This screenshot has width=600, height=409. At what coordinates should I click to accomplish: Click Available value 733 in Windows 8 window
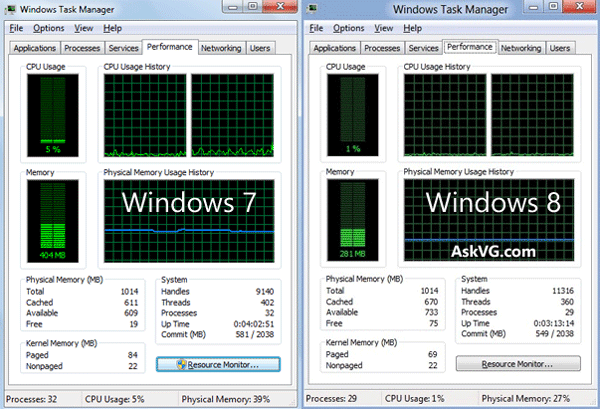431,312
